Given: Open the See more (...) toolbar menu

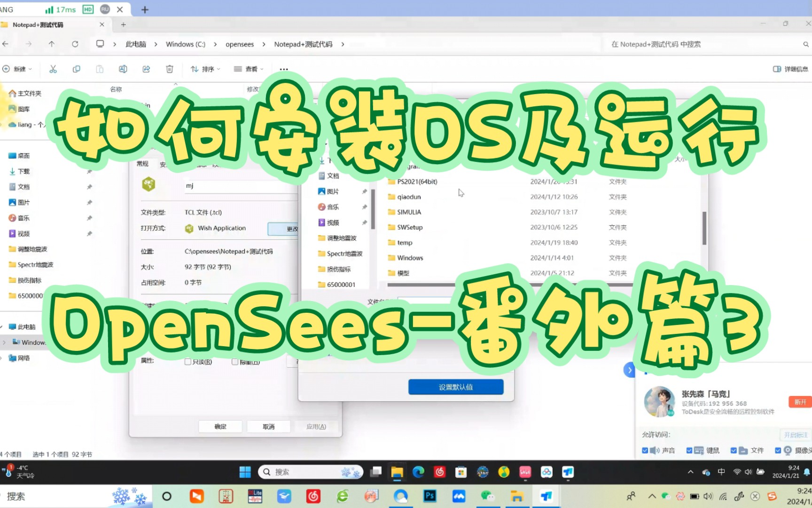Looking at the screenshot, I should 284,69.
